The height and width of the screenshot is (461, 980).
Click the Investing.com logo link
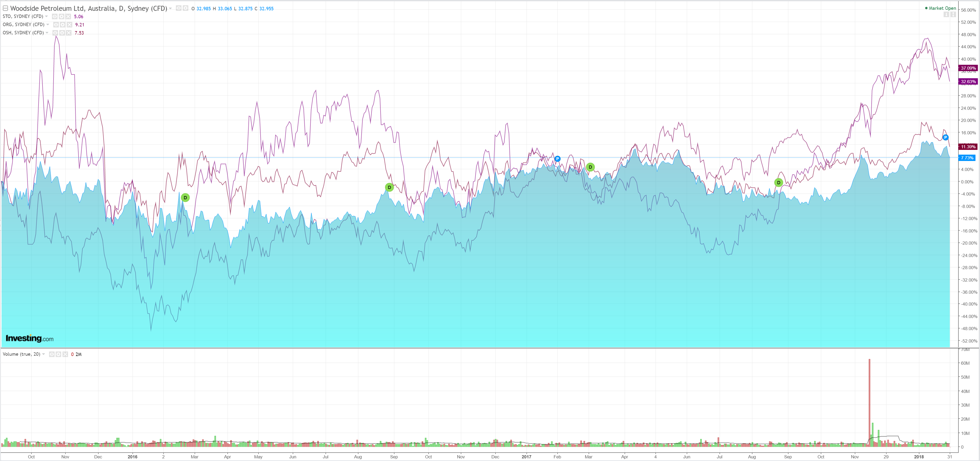[29, 338]
